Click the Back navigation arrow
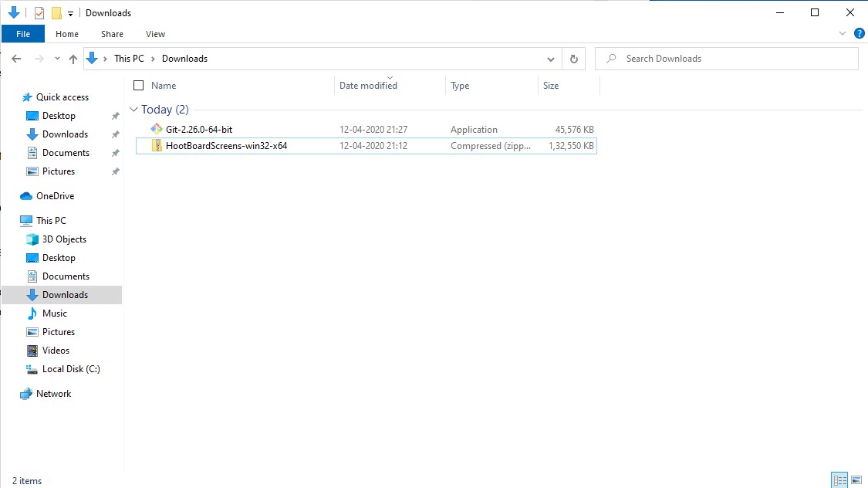This screenshot has height=488, width=868. (16, 59)
